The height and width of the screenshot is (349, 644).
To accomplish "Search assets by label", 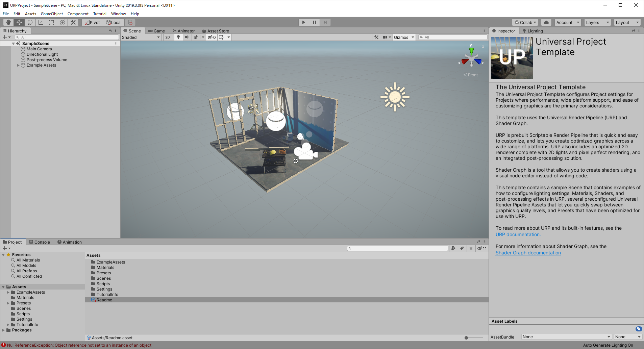I will 462,248.
